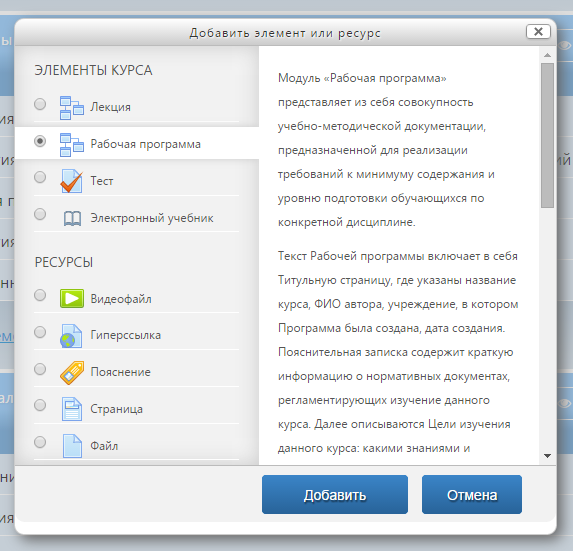Close the Добавить элемент или ресурс dialog
This screenshot has width=573, height=551.
(538, 32)
